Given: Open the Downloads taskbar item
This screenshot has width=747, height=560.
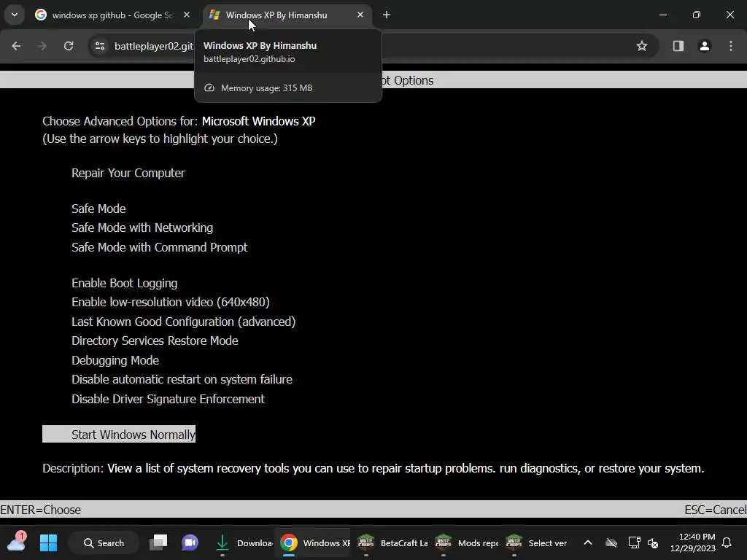Looking at the screenshot, I should [243, 542].
